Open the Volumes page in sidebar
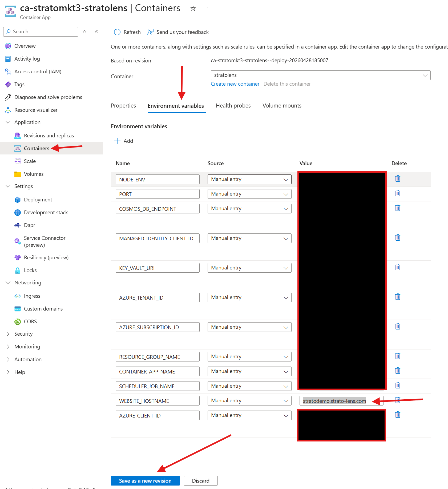Image resolution: width=448 pixels, height=489 pixels. (34, 174)
